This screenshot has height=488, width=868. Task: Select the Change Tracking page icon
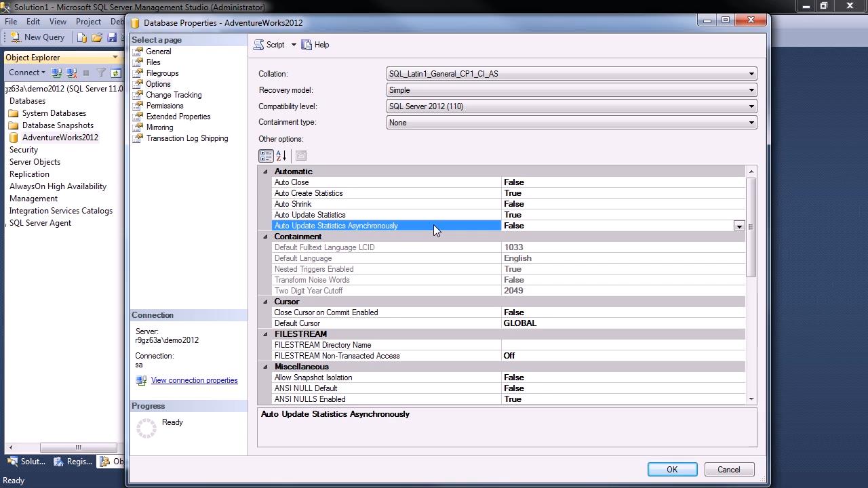point(138,95)
